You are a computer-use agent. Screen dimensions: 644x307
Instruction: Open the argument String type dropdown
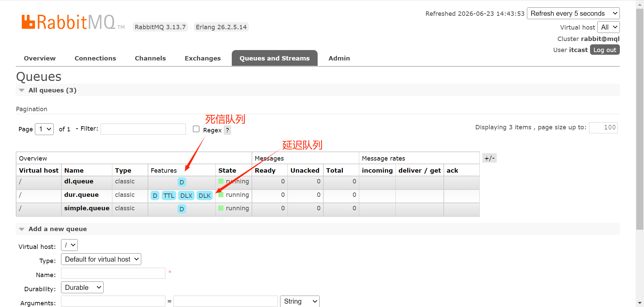click(x=300, y=301)
